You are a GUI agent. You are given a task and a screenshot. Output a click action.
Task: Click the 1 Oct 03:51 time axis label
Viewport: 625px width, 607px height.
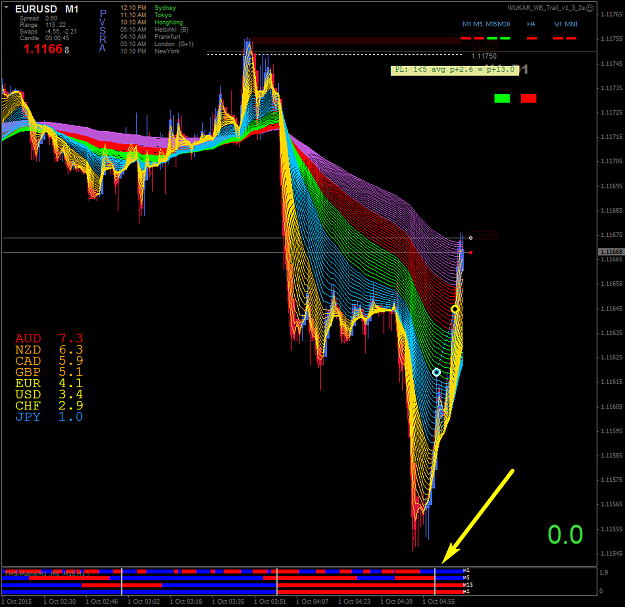(x=270, y=601)
